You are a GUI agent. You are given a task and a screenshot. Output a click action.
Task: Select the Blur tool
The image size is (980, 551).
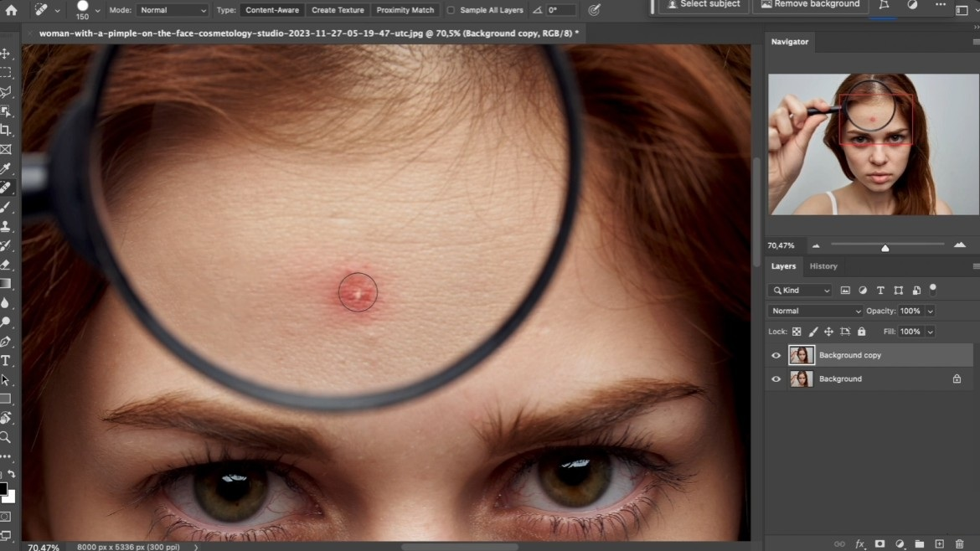[6, 303]
